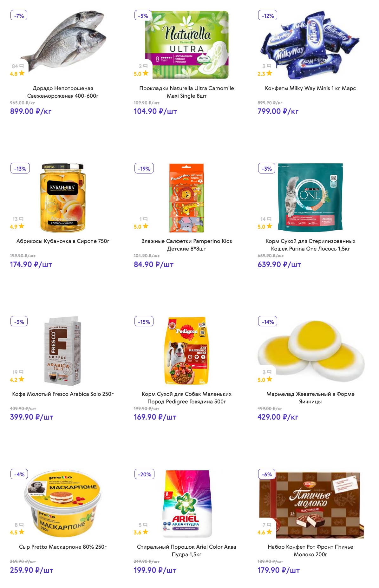Open link Конфеты Milky Way Minis 1 кг
Image resolution: width=379 pixels, height=588 pixels.
click(310, 88)
